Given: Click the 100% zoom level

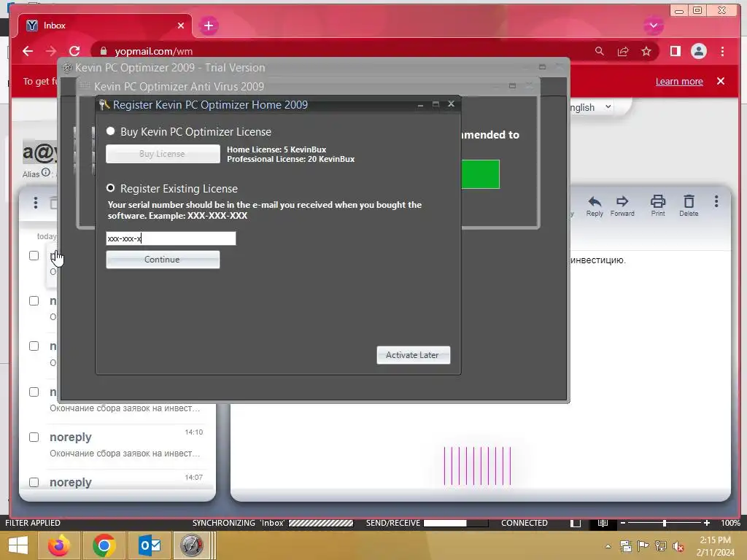Looking at the screenshot, I should tap(730, 523).
